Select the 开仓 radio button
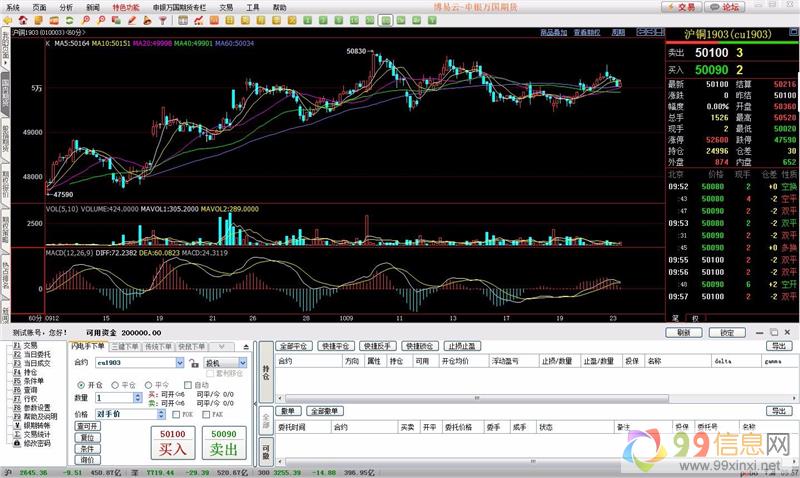This screenshot has width=800, height=478. click(82, 384)
